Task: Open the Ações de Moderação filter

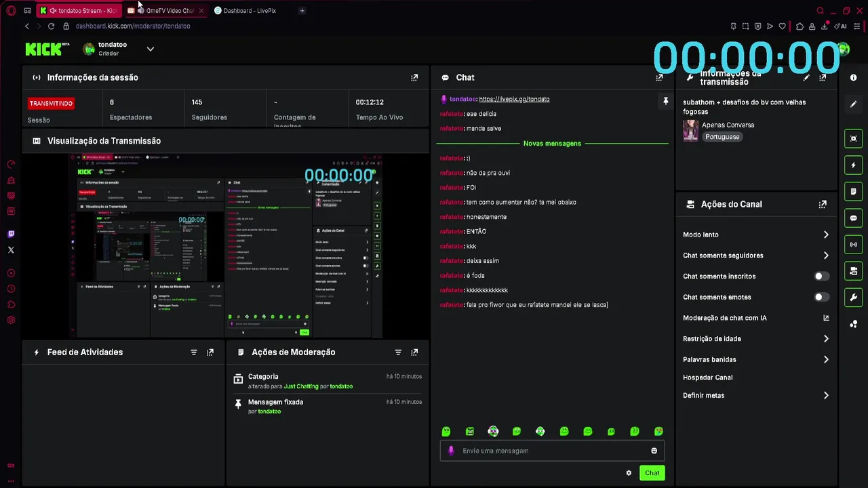Action: [398, 352]
